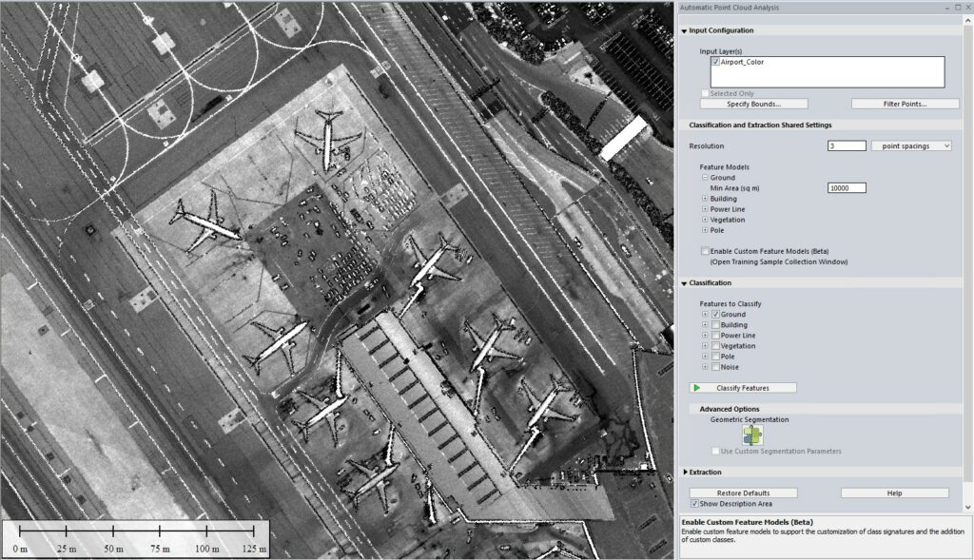Expand Ground under Features to Classify
The height and width of the screenshot is (560, 974).
(705, 315)
